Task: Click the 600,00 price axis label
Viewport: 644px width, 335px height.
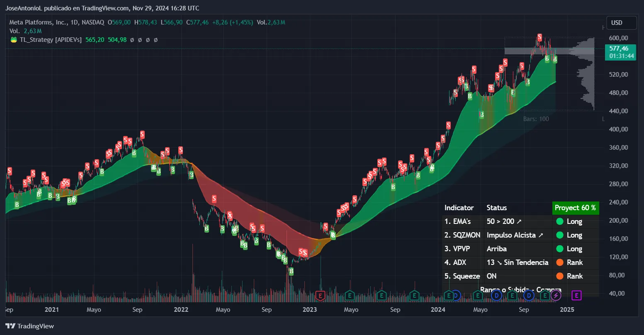Action: 618,38
